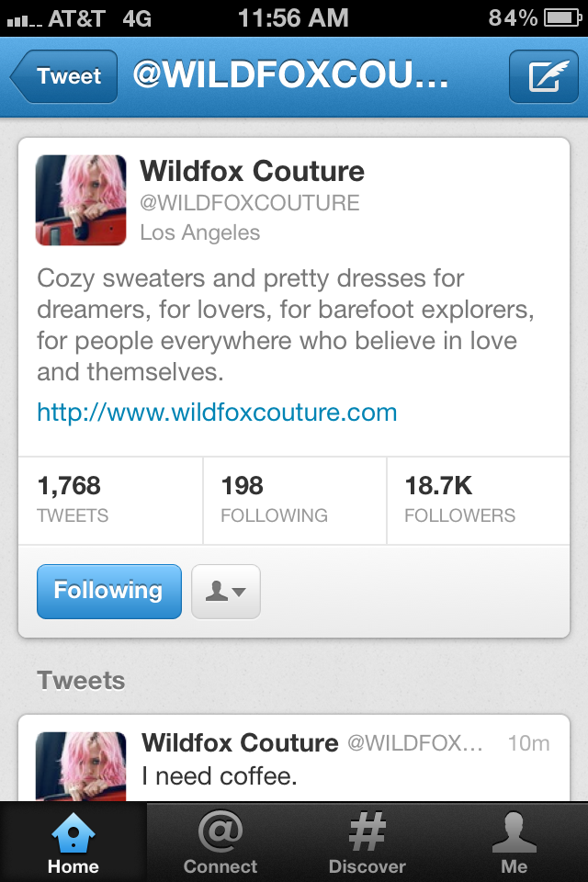View the 18.7K Followers list
Viewport: 588px width, 882px height.
click(479, 500)
